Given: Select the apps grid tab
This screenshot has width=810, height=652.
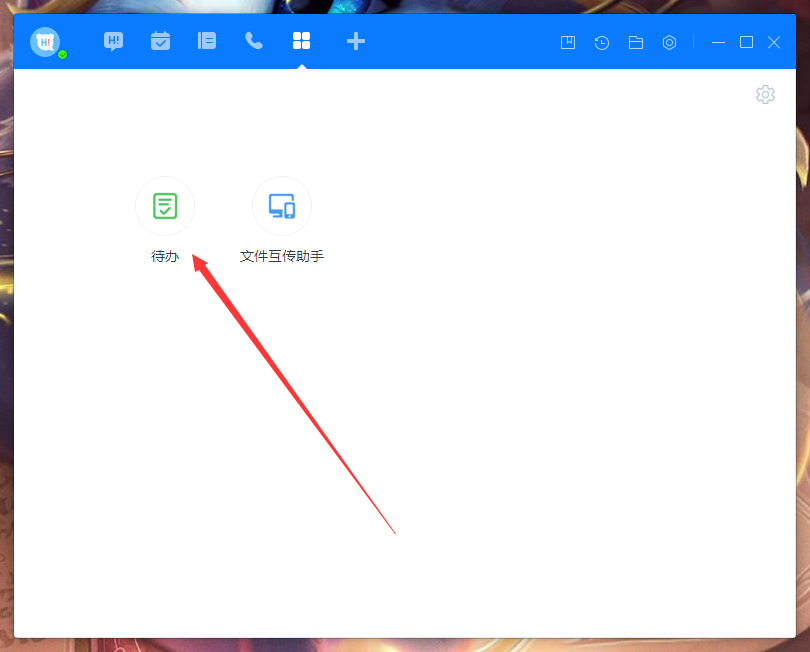Looking at the screenshot, I should [301, 41].
